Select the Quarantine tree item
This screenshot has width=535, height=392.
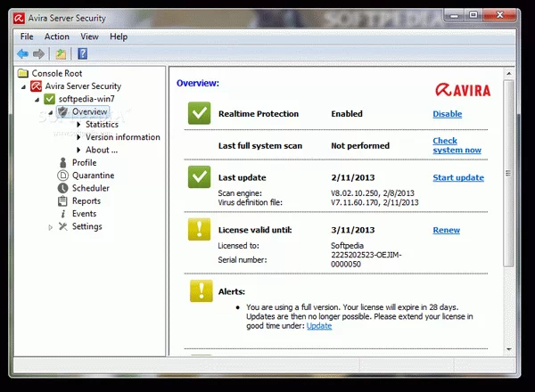point(94,176)
